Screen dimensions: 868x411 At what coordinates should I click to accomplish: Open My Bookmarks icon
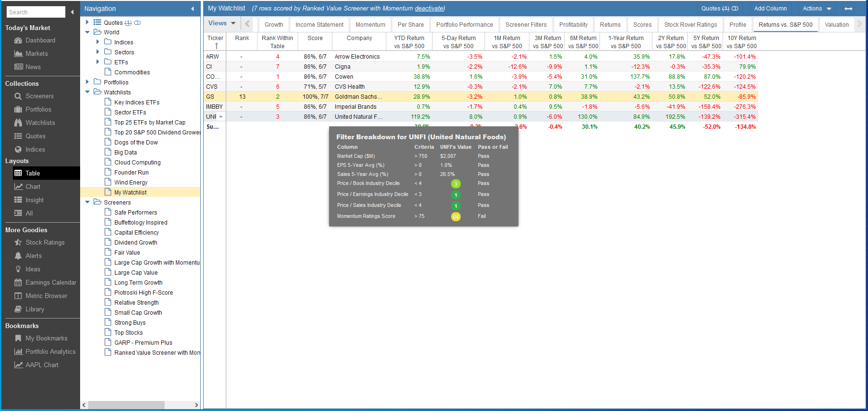(19, 339)
